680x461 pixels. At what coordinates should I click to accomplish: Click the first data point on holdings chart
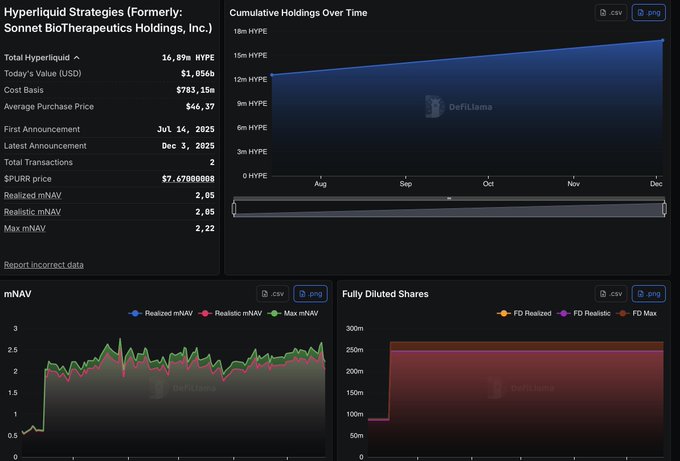click(272, 75)
